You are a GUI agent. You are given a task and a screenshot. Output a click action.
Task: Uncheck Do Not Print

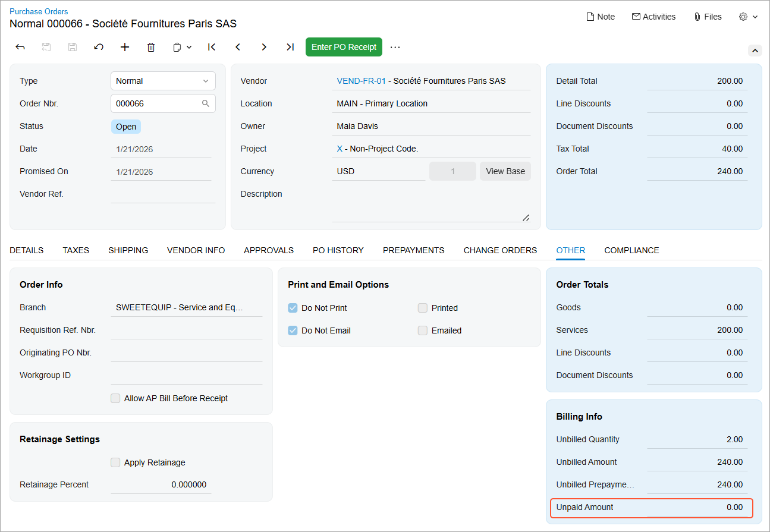pyautogui.click(x=293, y=308)
